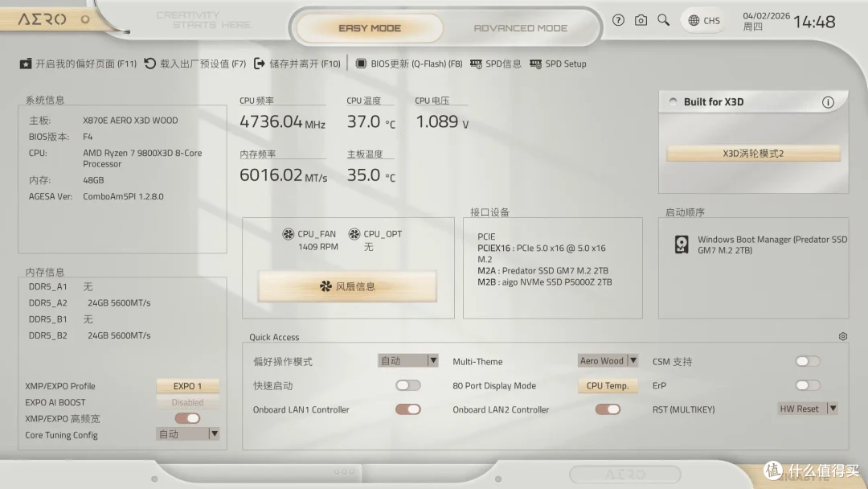The image size is (868, 489).
Task: Switch to ADVANCED MODE tab
Action: coord(520,27)
